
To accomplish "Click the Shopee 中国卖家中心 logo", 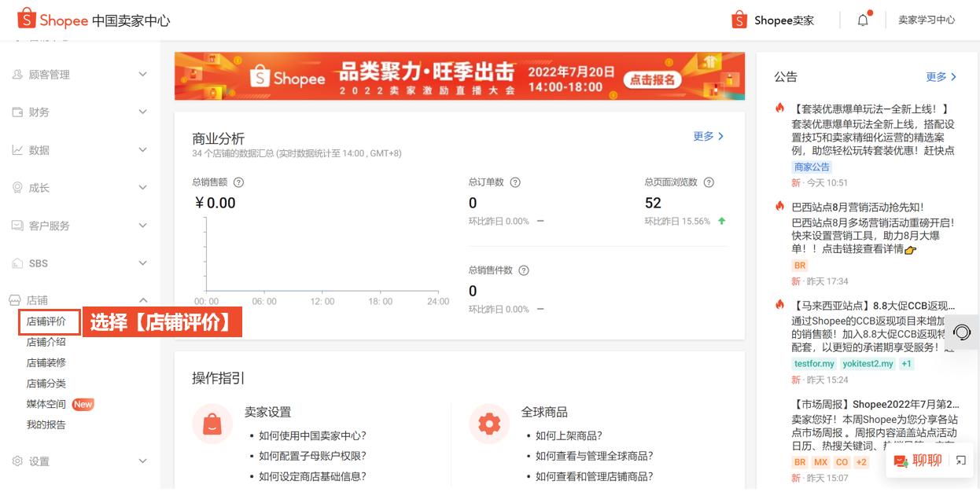I will click(x=94, y=20).
